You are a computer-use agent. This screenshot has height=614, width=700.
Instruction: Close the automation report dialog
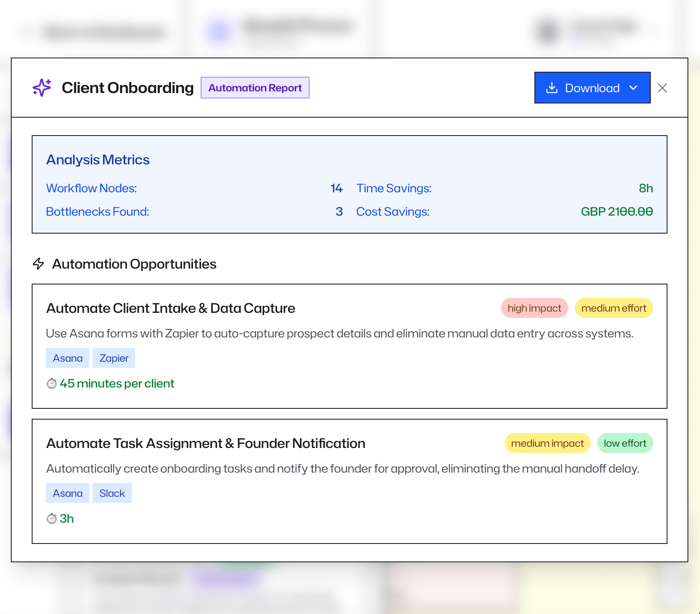coord(662,88)
